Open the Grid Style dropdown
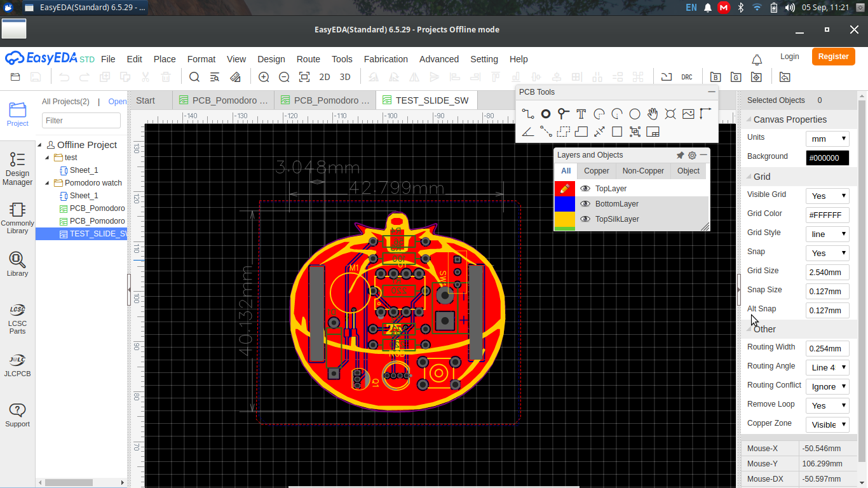The width and height of the screenshot is (868, 488). pos(827,234)
